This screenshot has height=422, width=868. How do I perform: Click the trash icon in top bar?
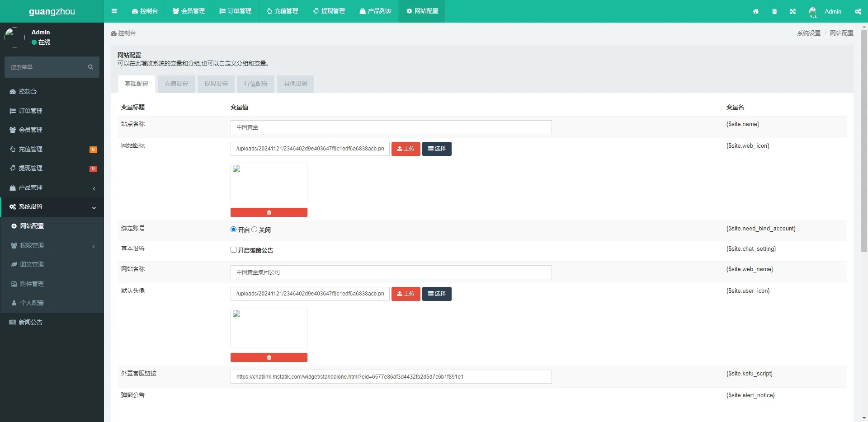774,11
